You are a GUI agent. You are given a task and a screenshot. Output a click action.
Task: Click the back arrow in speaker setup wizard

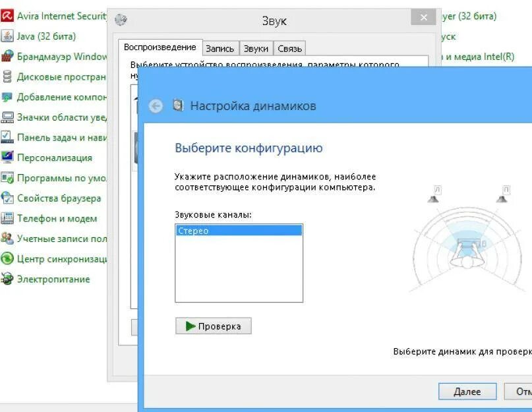coord(156,106)
